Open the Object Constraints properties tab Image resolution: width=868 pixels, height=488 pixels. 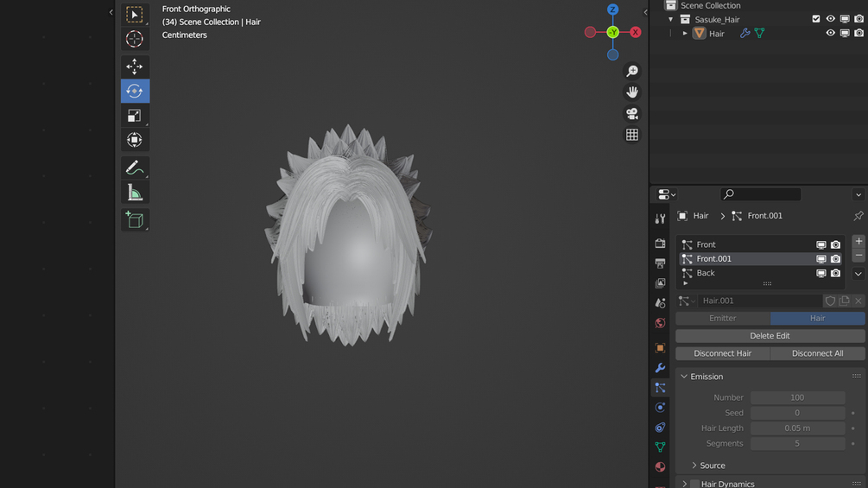(660, 428)
